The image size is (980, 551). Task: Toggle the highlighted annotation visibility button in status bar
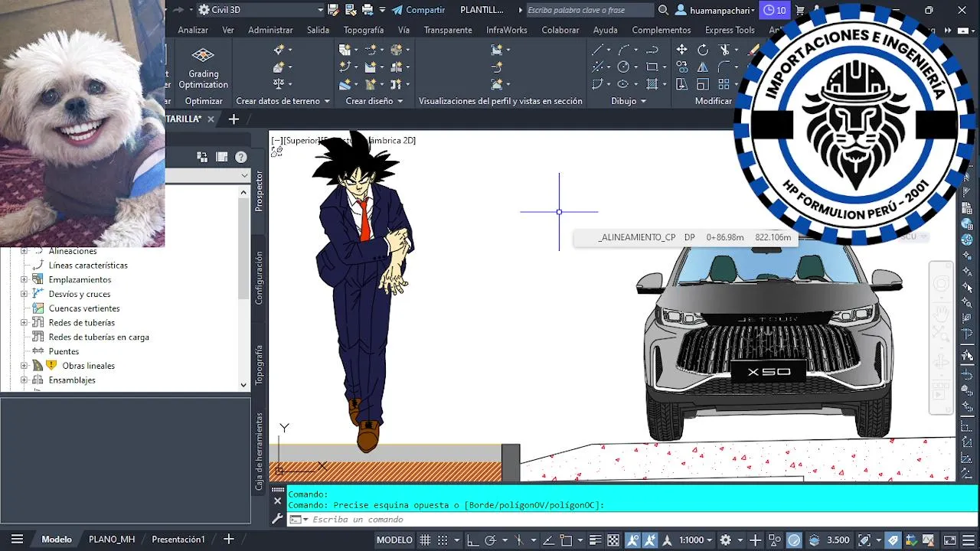coord(633,540)
